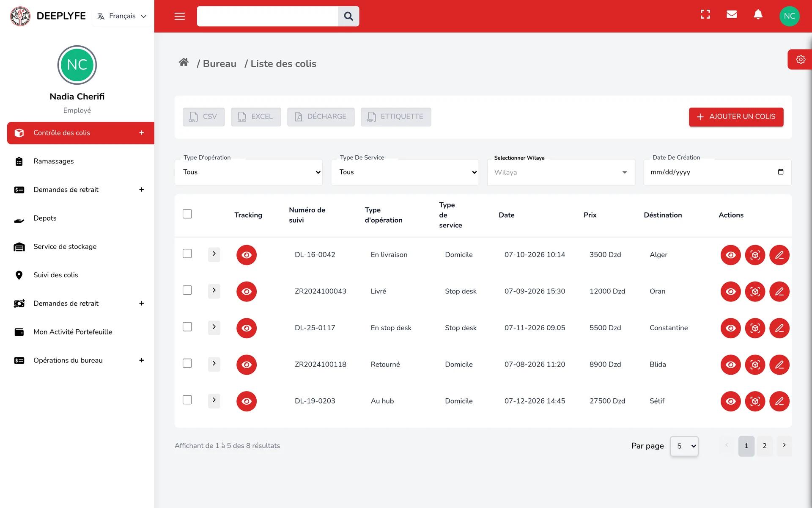This screenshot has height=508, width=812.
Task: Open the Français language selector
Action: click(x=122, y=16)
